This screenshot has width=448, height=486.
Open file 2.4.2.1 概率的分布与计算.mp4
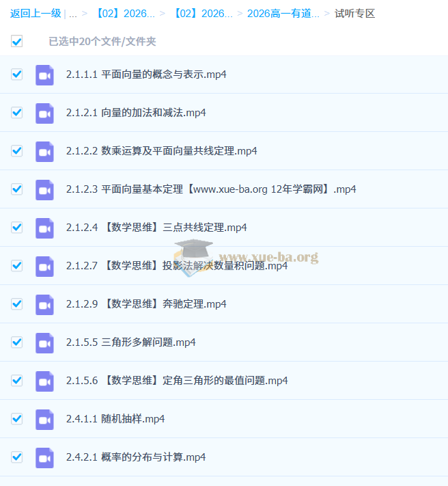136,457
